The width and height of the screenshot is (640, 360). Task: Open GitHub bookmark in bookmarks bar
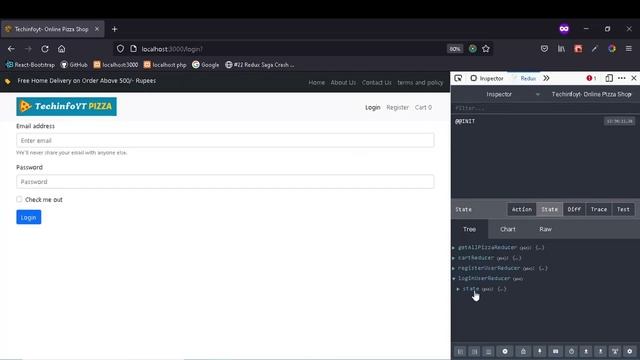coord(74,65)
